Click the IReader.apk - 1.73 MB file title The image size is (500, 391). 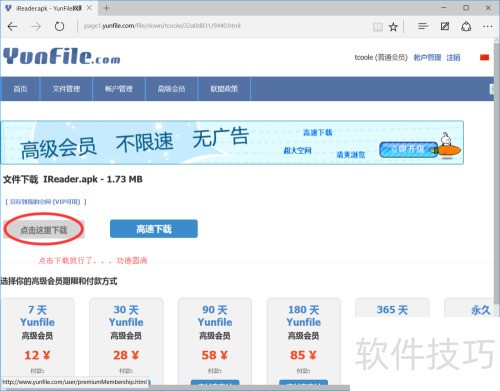tap(93, 179)
